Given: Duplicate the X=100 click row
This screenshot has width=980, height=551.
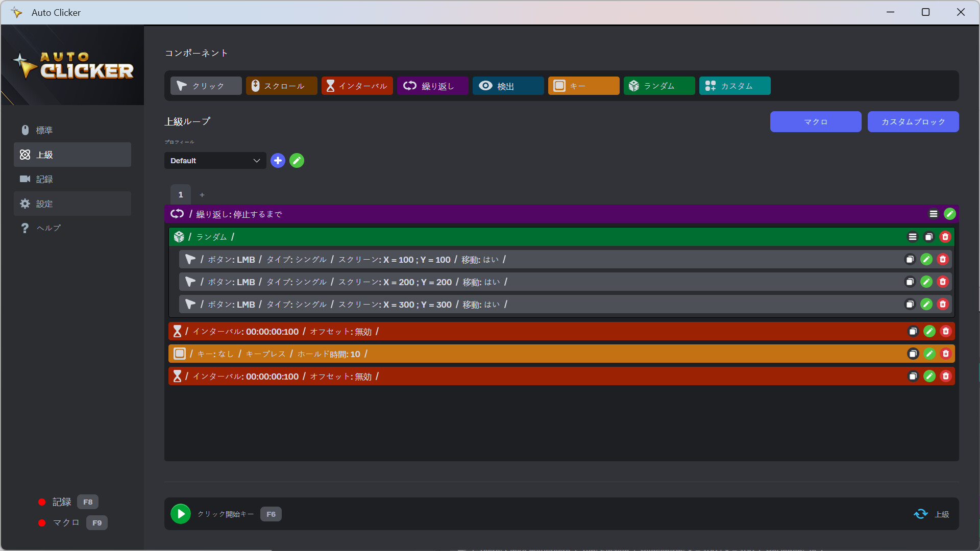Looking at the screenshot, I should click(910, 260).
